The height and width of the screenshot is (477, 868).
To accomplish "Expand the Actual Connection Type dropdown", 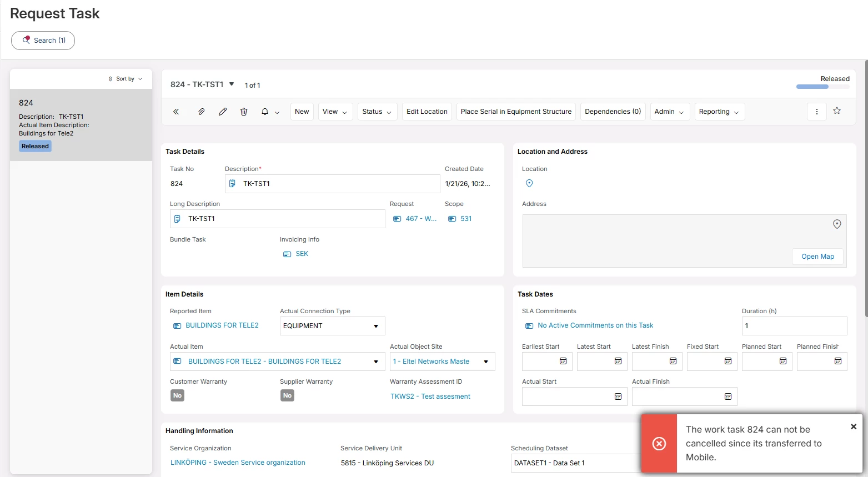I will [376, 326].
